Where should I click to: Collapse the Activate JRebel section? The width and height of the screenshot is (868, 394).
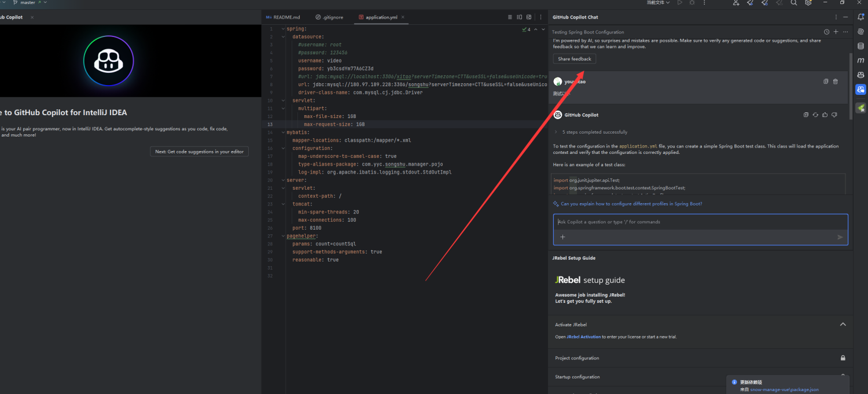pos(843,324)
